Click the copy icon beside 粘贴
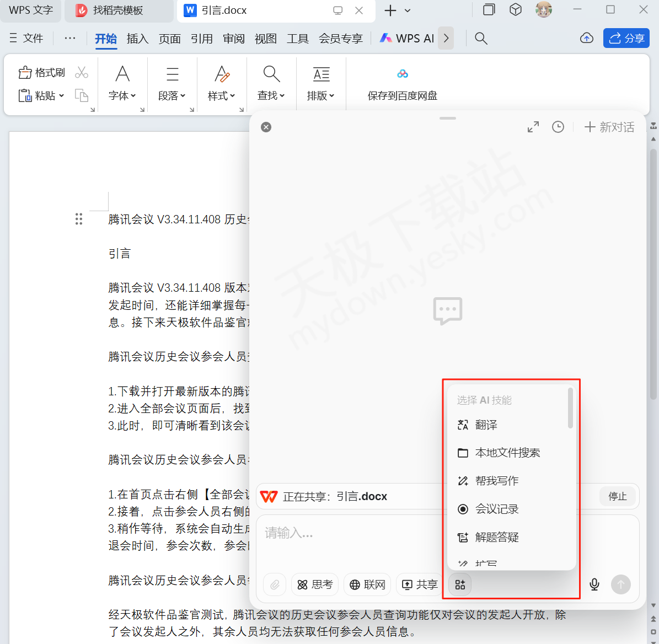659x644 pixels. point(81,95)
